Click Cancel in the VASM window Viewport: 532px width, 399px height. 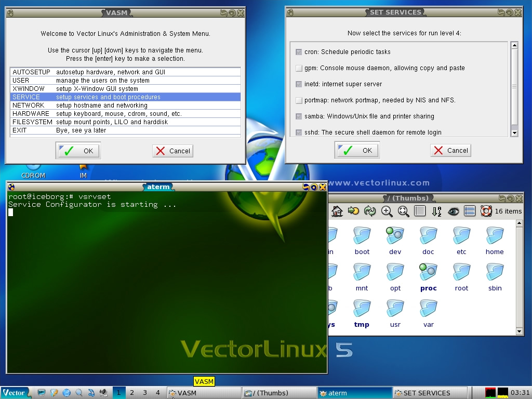click(173, 151)
